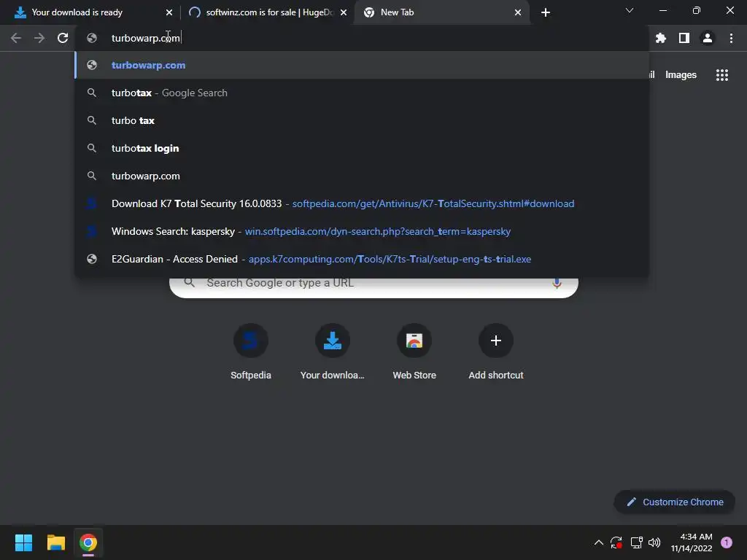Go back with the browser back arrow
747x560 pixels.
pos(16,38)
